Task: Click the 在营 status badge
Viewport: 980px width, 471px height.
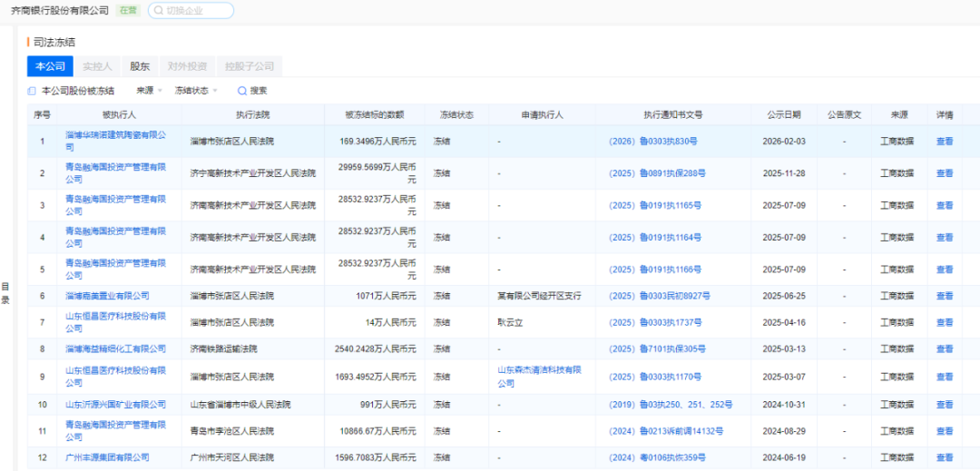Action: tap(128, 11)
